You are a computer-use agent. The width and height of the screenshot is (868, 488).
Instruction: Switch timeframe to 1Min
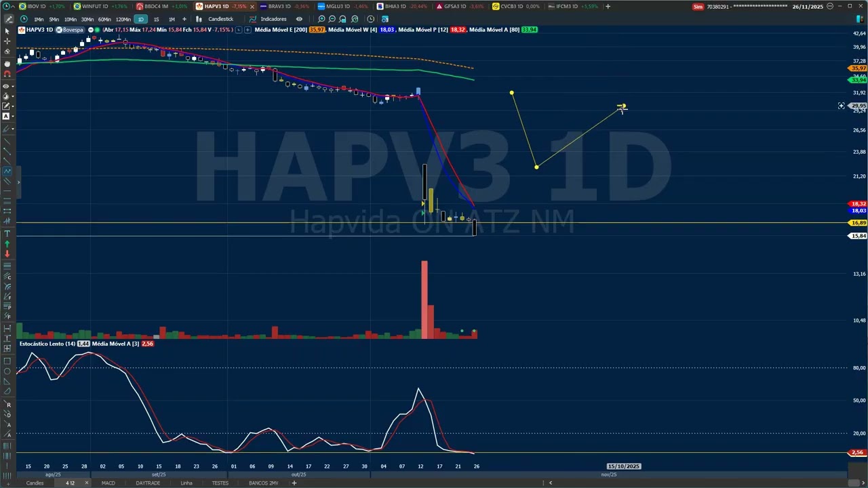point(39,19)
